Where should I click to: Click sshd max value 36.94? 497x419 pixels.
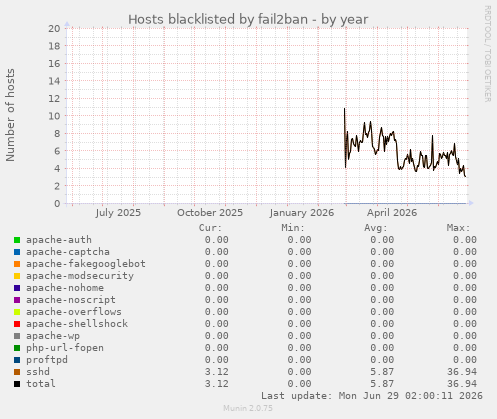(462, 372)
